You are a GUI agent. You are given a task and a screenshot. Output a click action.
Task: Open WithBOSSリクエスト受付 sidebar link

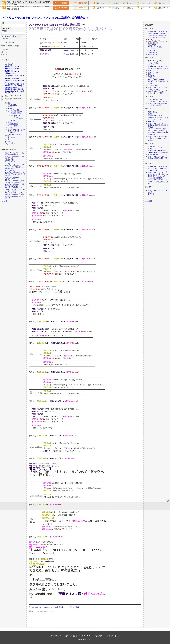[16, 76]
